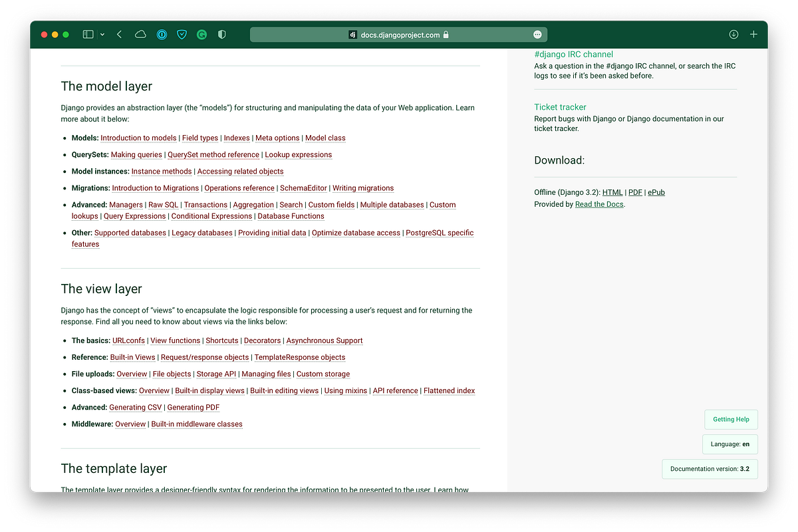798x532 pixels.
Task: Open the cloud tabs icon
Action: coord(140,34)
